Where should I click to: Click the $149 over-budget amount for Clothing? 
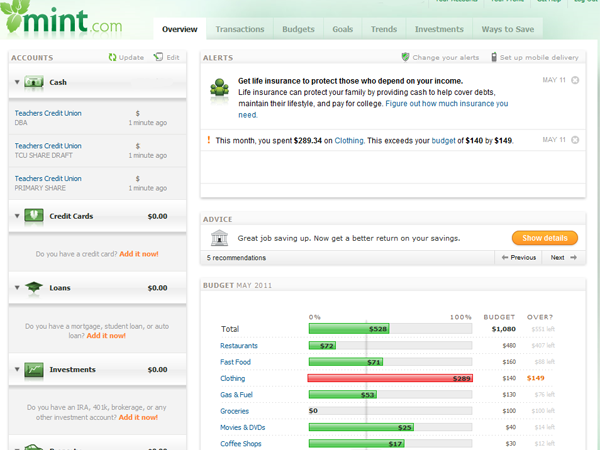pos(535,378)
